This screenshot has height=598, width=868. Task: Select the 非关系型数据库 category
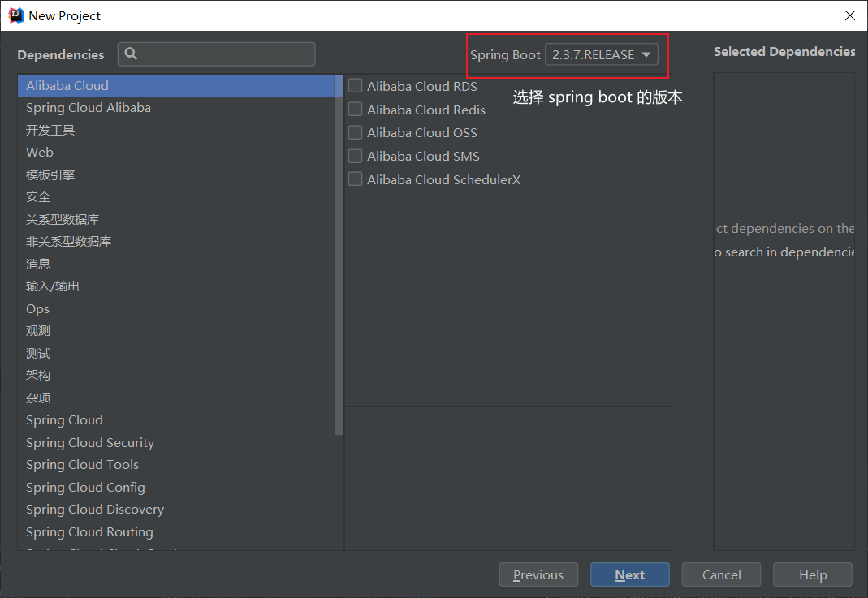click(x=176, y=241)
